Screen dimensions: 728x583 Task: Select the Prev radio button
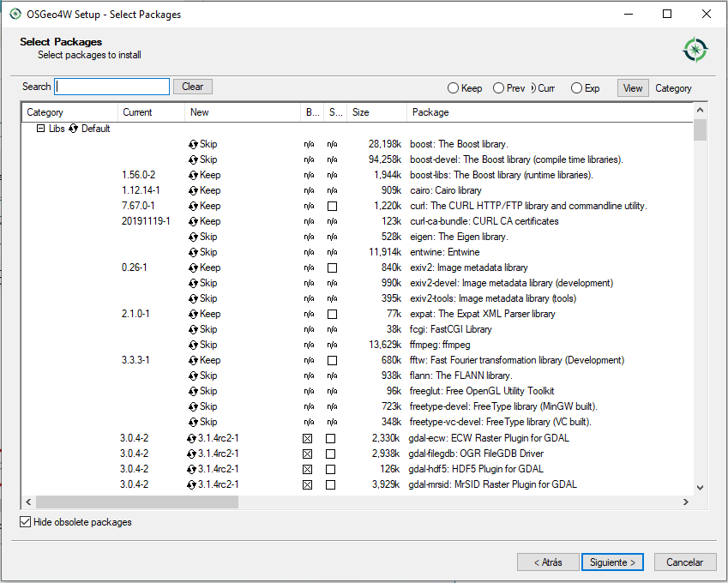coord(498,88)
